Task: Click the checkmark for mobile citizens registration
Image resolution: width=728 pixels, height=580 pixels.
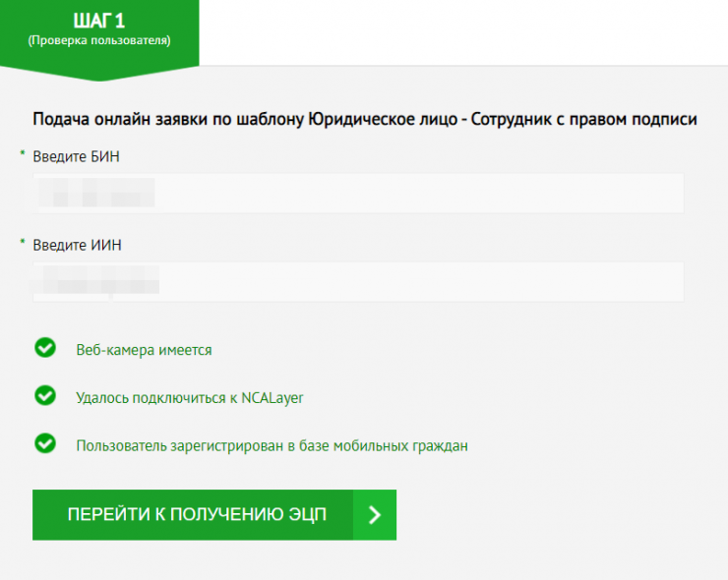Action: (44, 443)
